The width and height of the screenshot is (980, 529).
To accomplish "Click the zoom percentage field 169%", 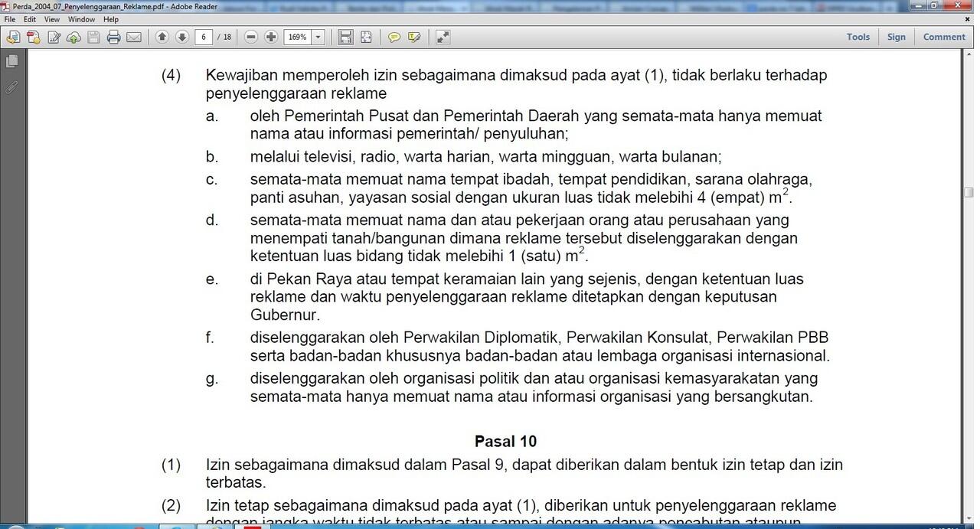I will tap(297, 37).
